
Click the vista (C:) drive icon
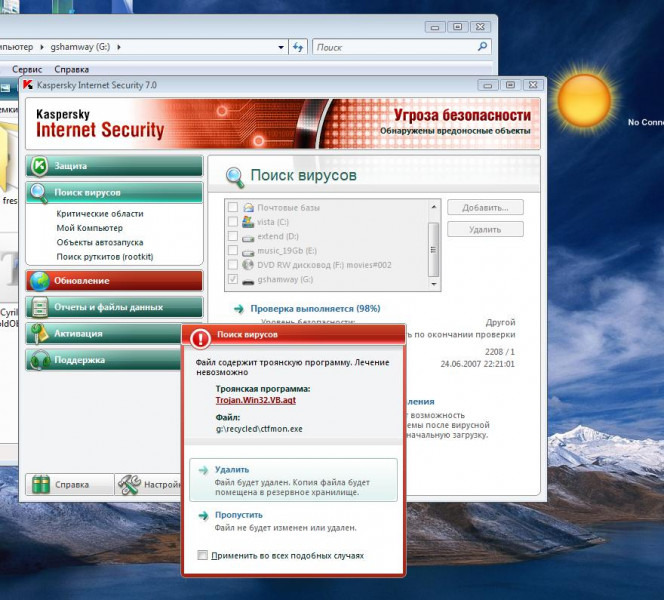tap(248, 221)
